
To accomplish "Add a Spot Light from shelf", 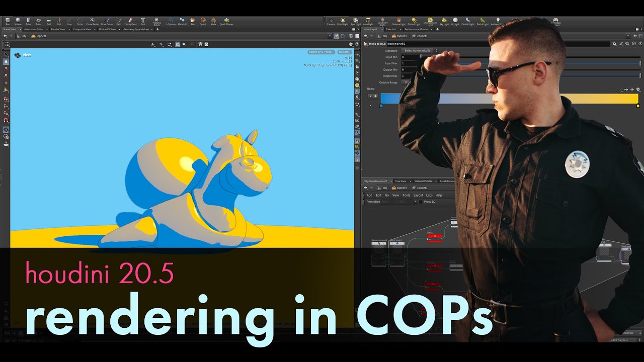I will point(356,21).
